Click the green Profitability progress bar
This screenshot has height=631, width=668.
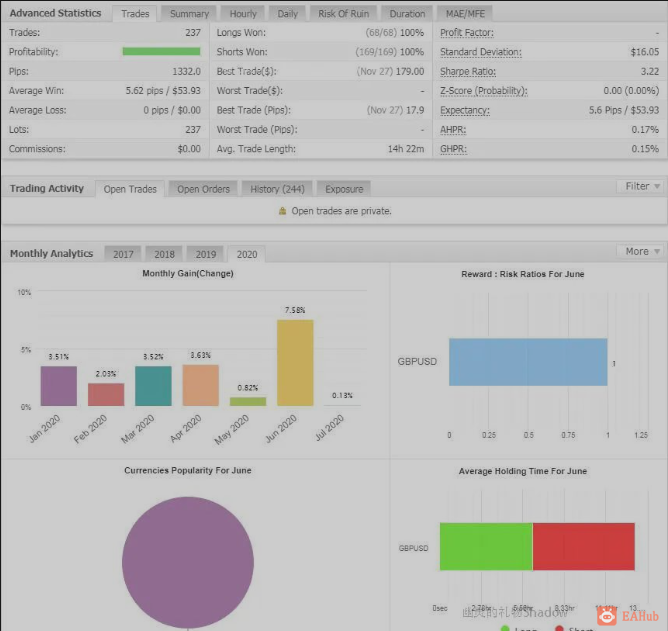click(161, 52)
